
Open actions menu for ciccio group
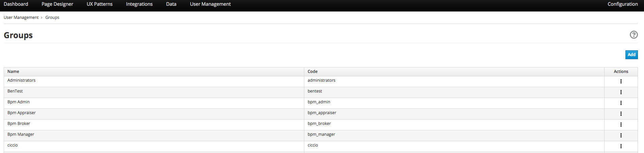pos(621,146)
